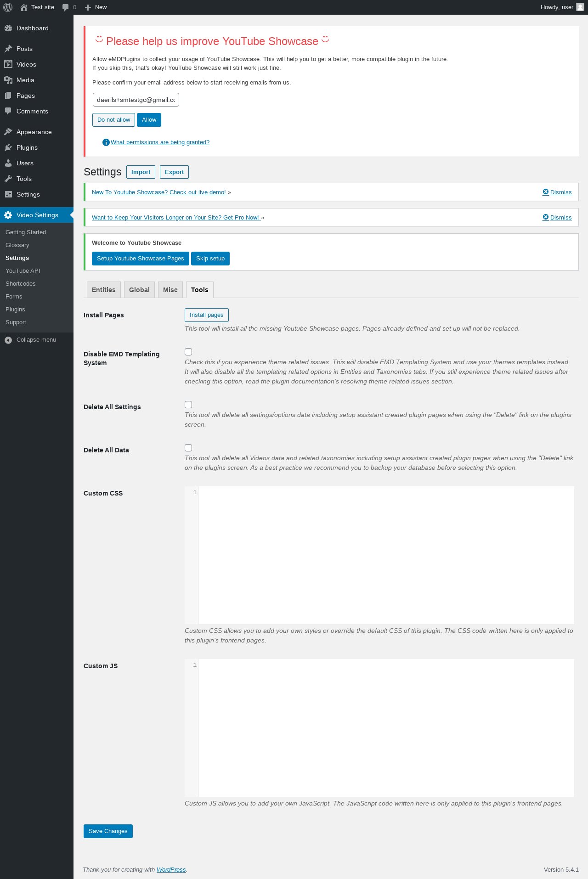Open the Get Pro Now link

[x=176, y=218]
